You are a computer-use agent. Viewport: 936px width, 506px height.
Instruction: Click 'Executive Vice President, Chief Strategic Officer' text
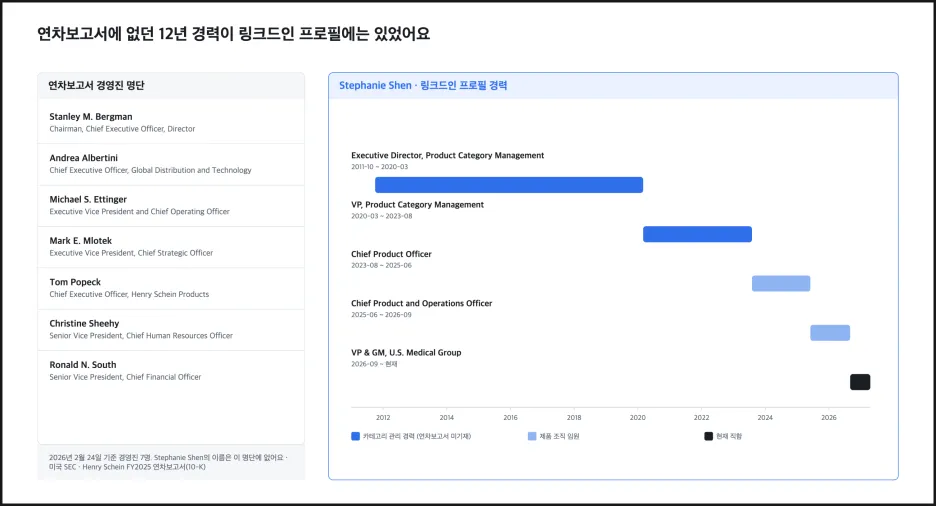pos(131,253)
